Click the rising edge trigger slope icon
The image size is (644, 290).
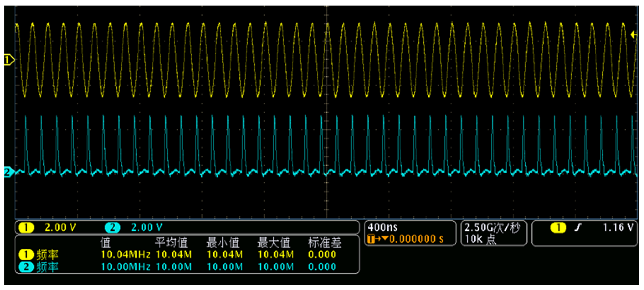(578, 227)
